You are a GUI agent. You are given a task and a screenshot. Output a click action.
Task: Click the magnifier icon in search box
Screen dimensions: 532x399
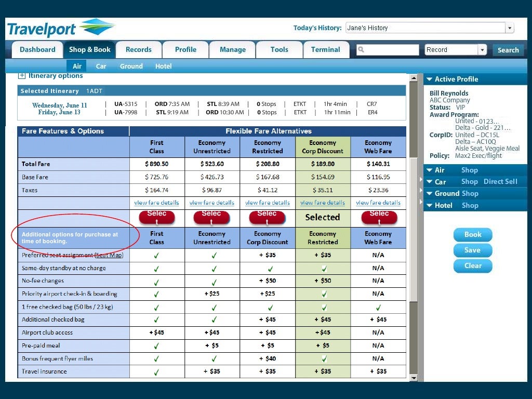tap(361, 49)
